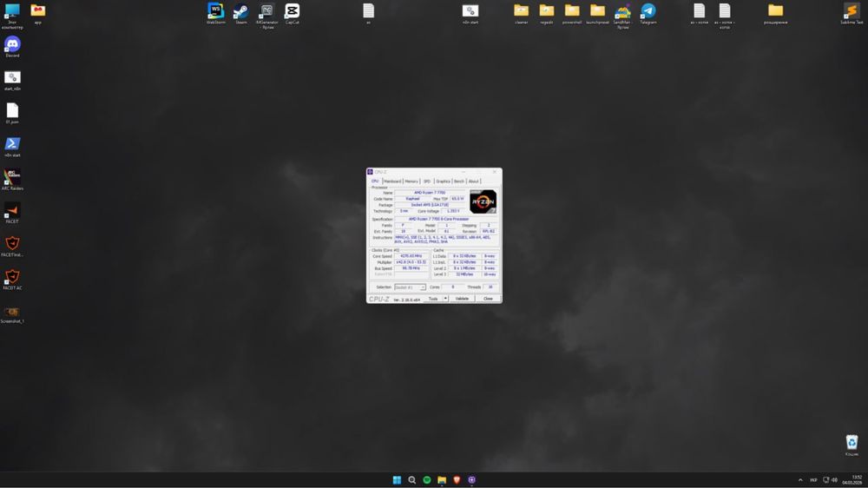868x488 pixels.
Task: Select the FACEITInstaller desktop icon
Action: [12, 246]
